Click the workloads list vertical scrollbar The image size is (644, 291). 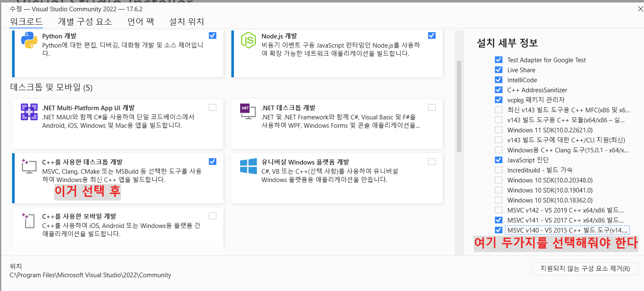459,106
